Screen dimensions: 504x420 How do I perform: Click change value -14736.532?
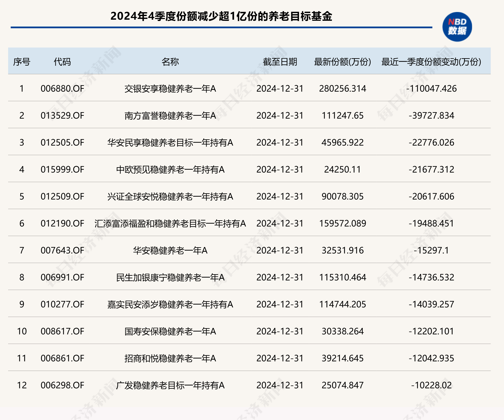point(431,277)
